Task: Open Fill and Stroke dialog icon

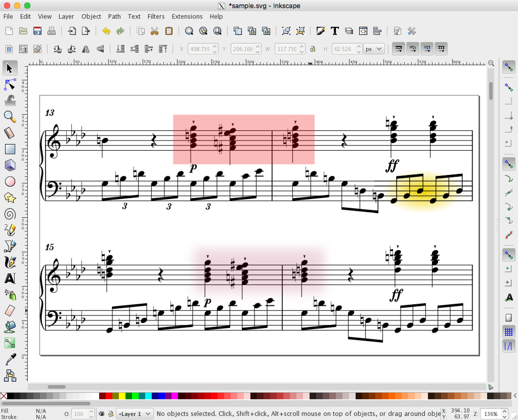Action: coord(321,31)
